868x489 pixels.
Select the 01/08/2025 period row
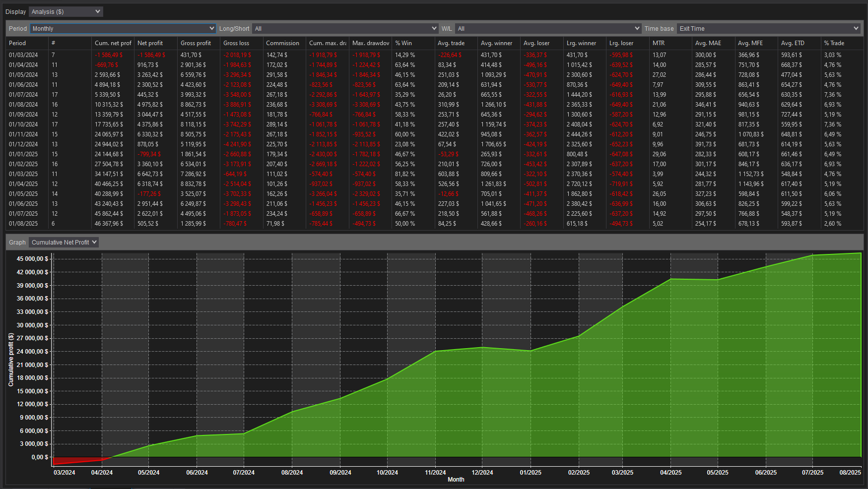434,224
